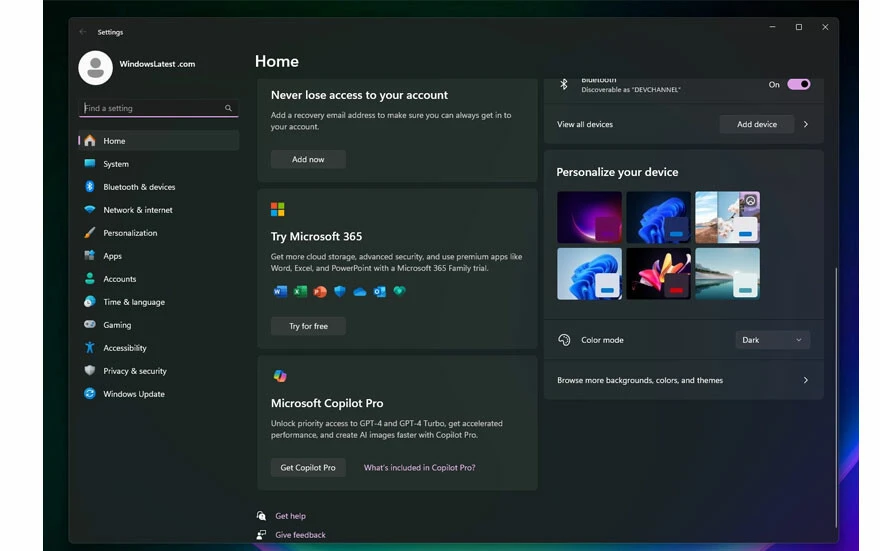Apply the purple glow dark theme thumbnail
This screenshot has height=551, width=880.
589,217
